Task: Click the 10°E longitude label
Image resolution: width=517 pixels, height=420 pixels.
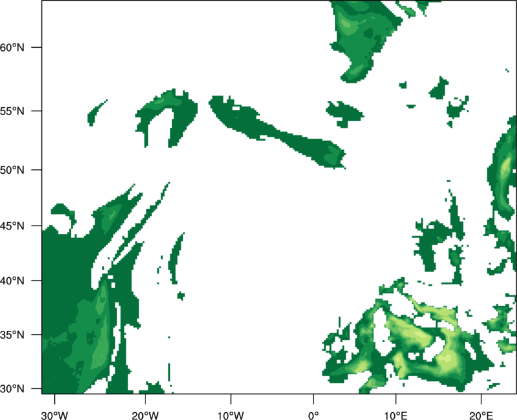Action: click(x=396, y=415)
